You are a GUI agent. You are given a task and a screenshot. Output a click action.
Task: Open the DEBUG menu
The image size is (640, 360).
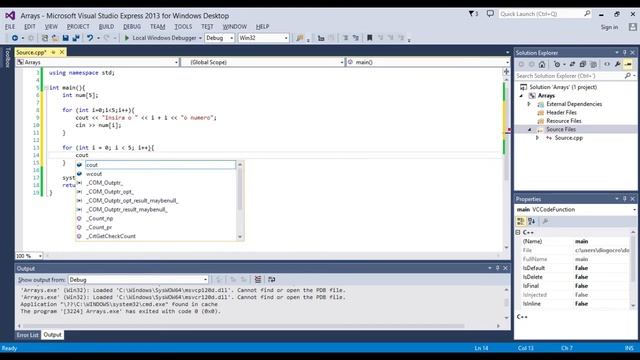pos(132,27)
